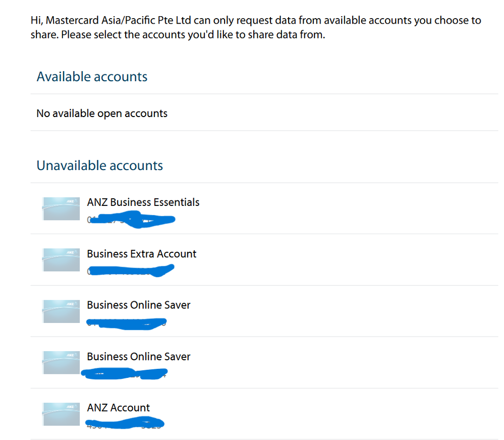Click the Mastercard Asia/Pacific Pte Ltd text
This screenshot has height=440, width=504.
[x=119, y=20]
